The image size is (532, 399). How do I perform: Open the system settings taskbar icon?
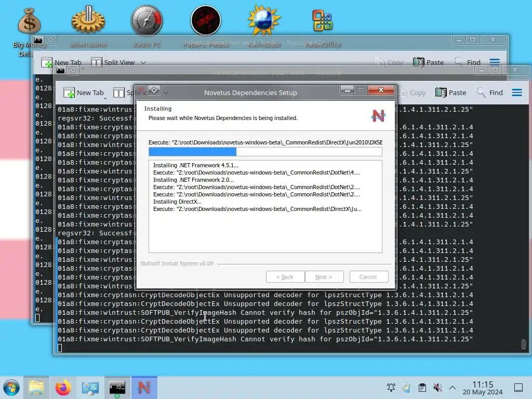coord(90,388)
